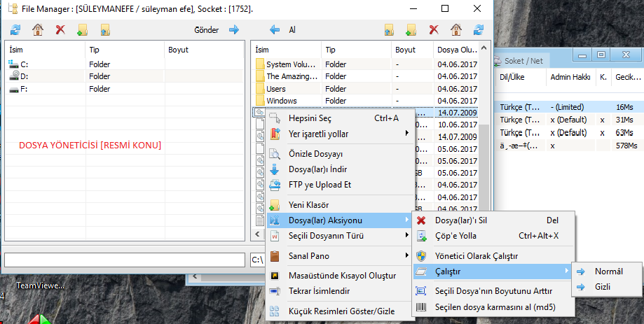Screen dimensions: 644x324
Task: Sort left panel by Boyut column
Action: tap(204, 50)
